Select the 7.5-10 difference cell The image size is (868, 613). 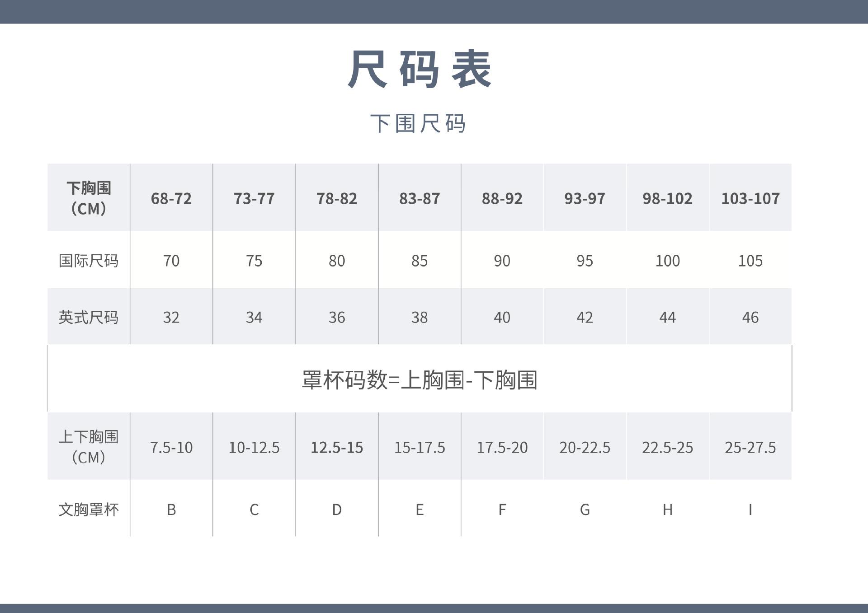[x=171, y=447]
